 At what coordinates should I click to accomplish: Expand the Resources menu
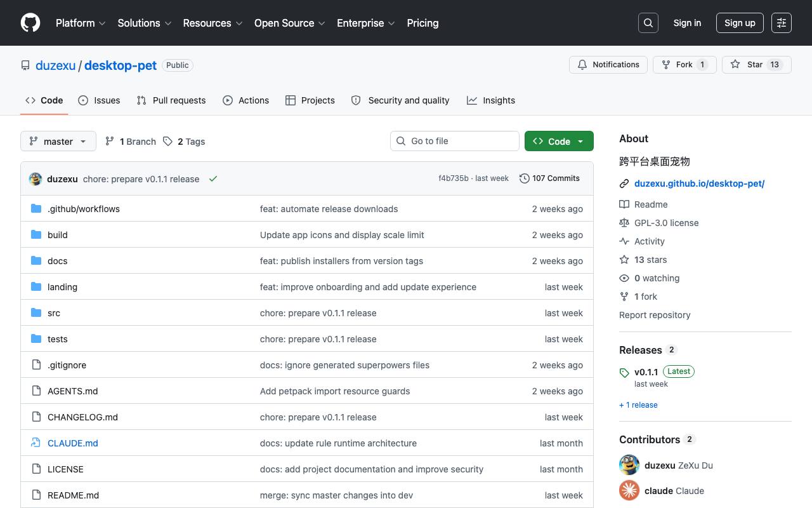point(213,23)
